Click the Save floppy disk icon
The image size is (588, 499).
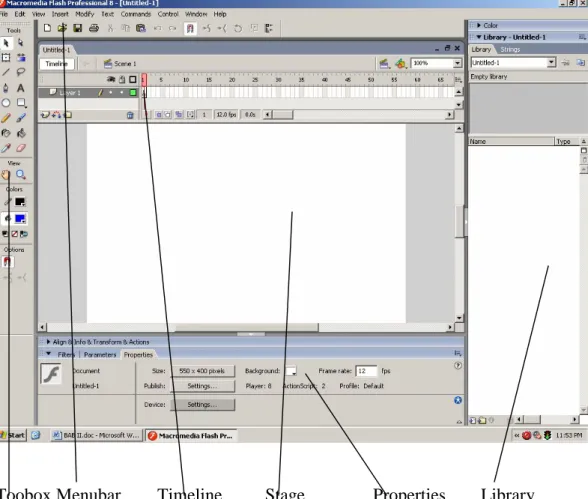coord(78,28)
